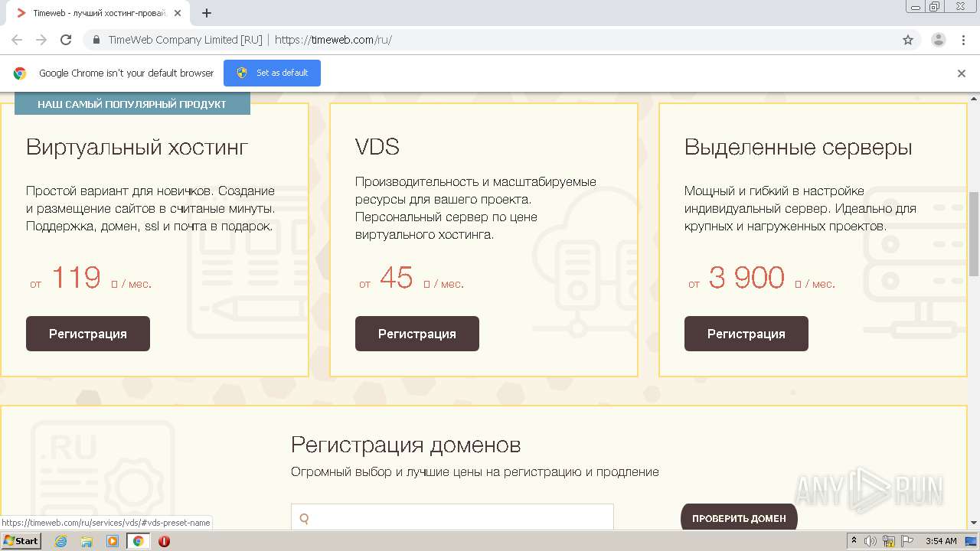Click the 3:54 AM clock
This screenshot has height=551, width=980.
(941, 541)
